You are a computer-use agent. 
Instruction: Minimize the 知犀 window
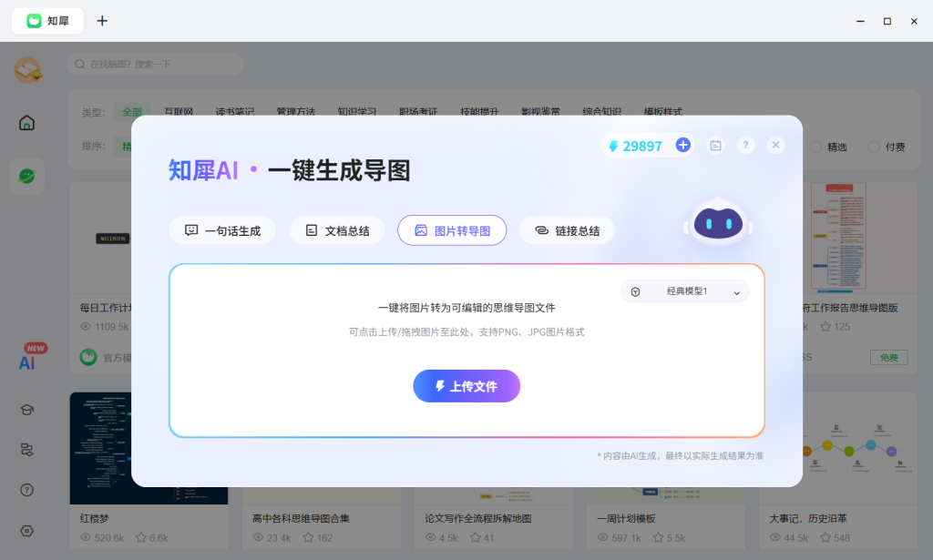point(860,21)
